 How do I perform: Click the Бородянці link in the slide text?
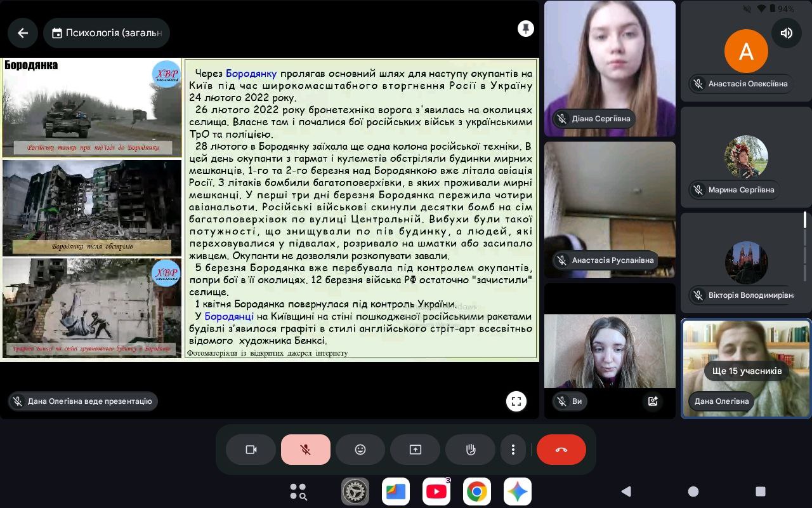pos(229,316)
